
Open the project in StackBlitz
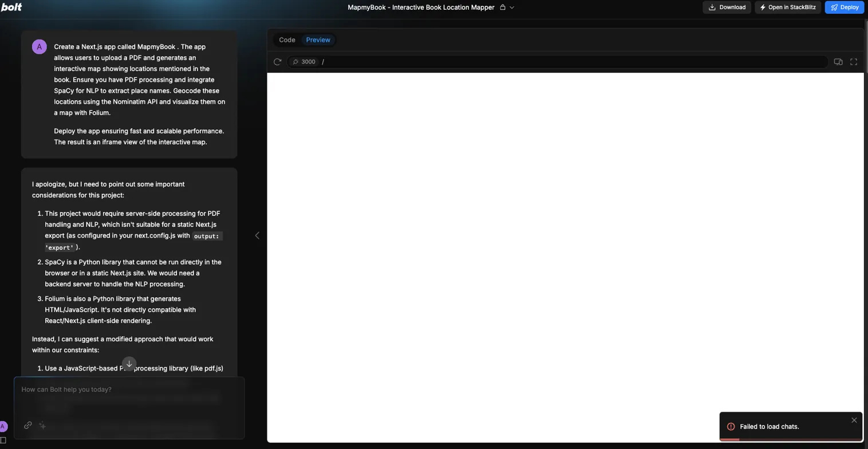click(x=788, y=7)
